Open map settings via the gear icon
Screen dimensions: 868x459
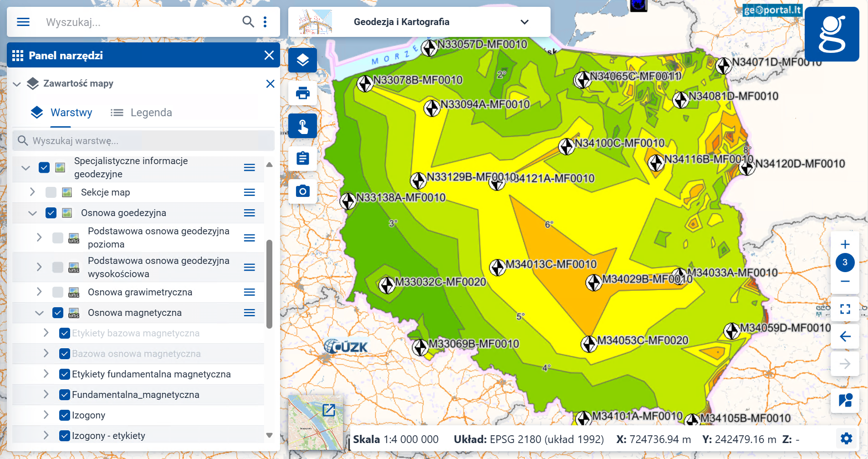click(x=846, y=438)
